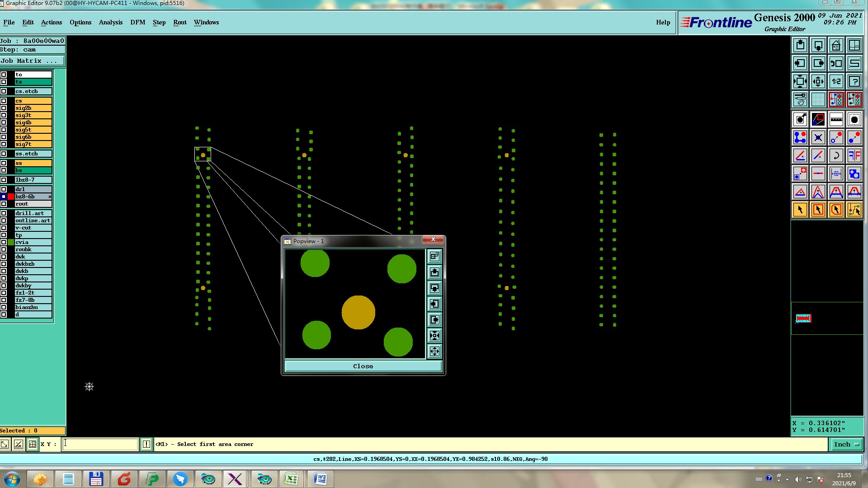Expand the bz8-6b layer options marker

click(x=50, y=197)
